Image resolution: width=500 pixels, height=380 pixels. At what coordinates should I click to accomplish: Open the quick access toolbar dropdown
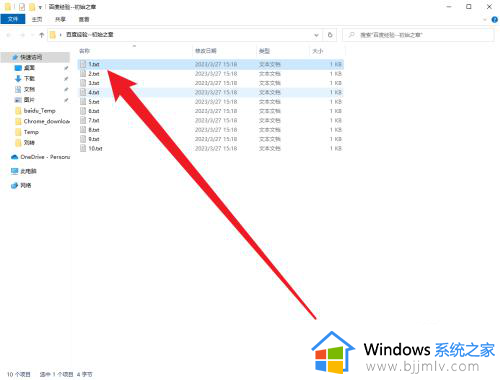40,7
